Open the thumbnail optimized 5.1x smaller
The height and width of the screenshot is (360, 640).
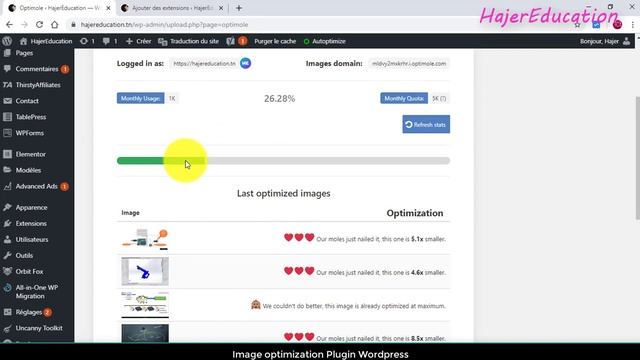tap(145, 239)
